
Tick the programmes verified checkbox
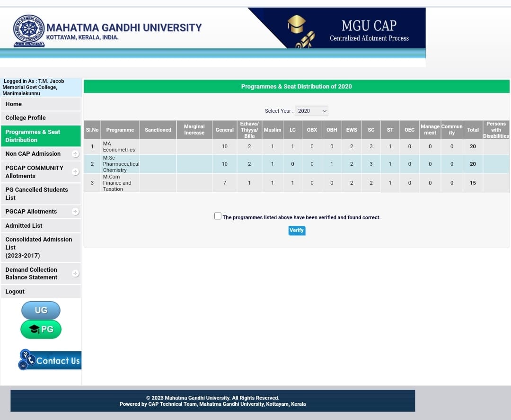click(218, 216)
